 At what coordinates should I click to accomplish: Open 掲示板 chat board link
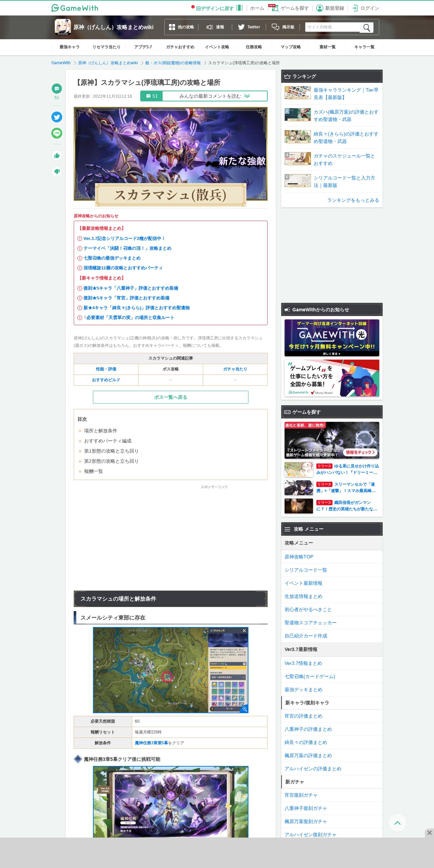pos(283,27)
